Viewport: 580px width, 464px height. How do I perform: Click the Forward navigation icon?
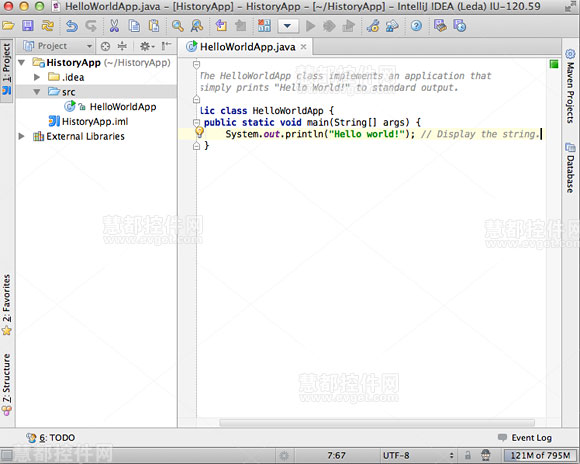[240, 26]
